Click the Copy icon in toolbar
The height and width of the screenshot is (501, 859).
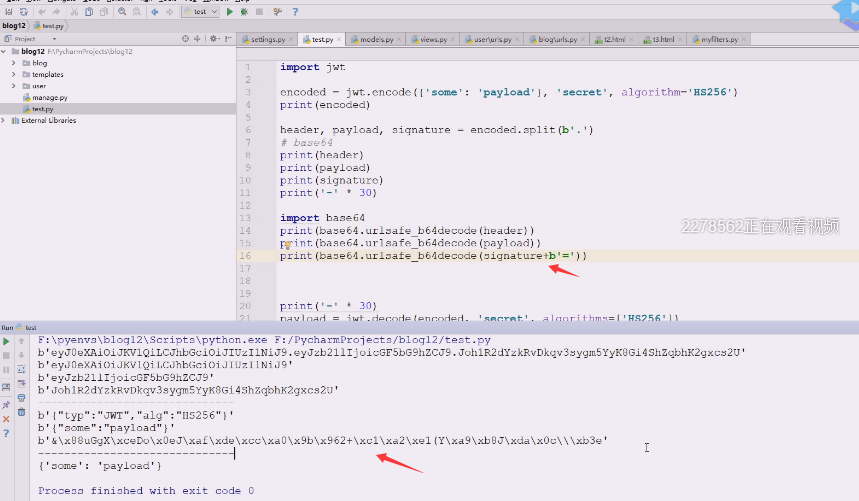[89, 11]
